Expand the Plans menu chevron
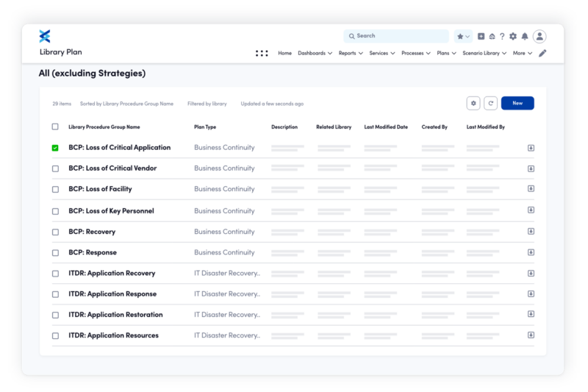 click(453, 53)
